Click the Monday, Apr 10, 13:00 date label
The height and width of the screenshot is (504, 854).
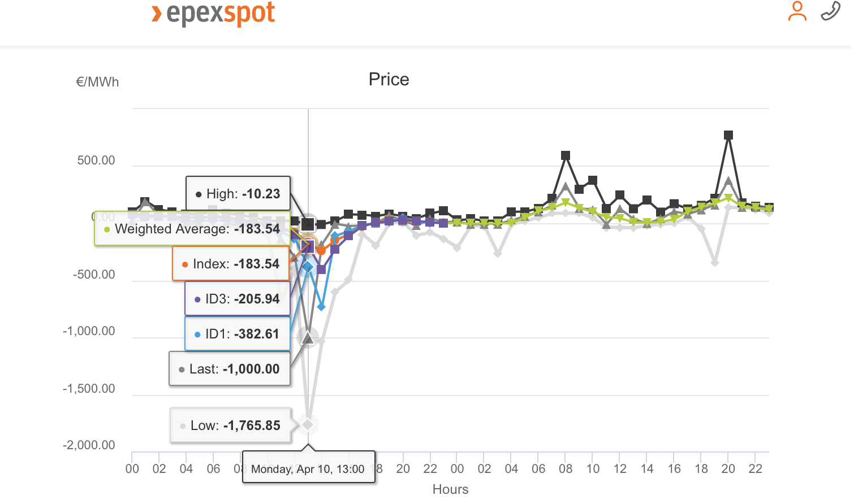(x=308, y=469)
